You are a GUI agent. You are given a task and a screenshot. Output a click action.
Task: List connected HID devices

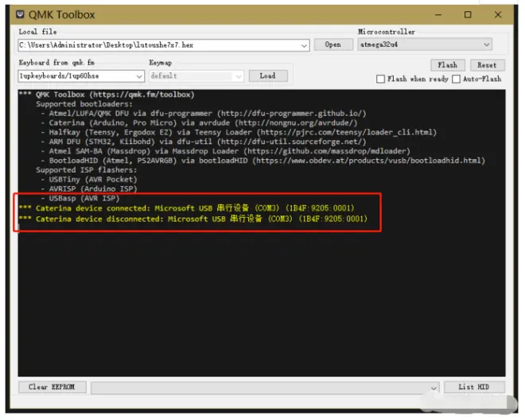(x=474, y=387)
